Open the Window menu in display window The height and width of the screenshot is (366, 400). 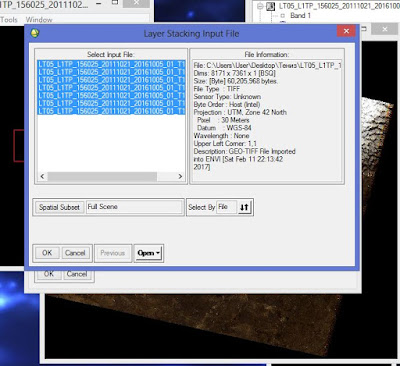pyautogui.click(x=39, y=20)
